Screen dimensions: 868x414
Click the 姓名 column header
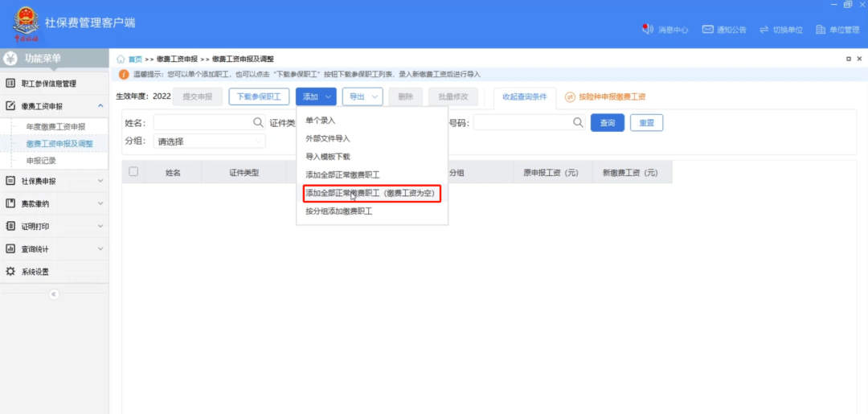[174, 173]
